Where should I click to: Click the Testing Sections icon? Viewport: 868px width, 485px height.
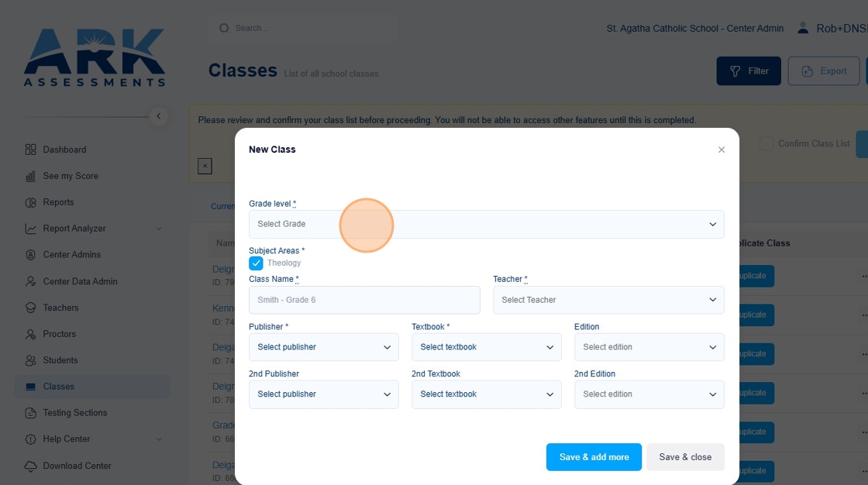pyautogui.click(x=31, y=413)
